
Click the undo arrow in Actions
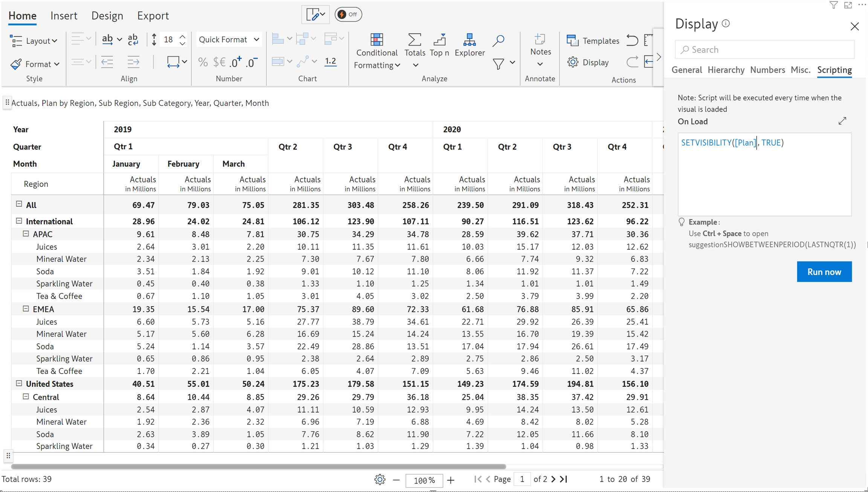coord(632,40)
